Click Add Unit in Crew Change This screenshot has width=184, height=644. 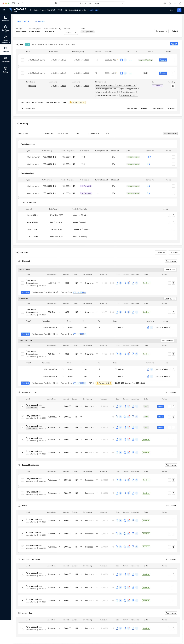coord(25,292)
